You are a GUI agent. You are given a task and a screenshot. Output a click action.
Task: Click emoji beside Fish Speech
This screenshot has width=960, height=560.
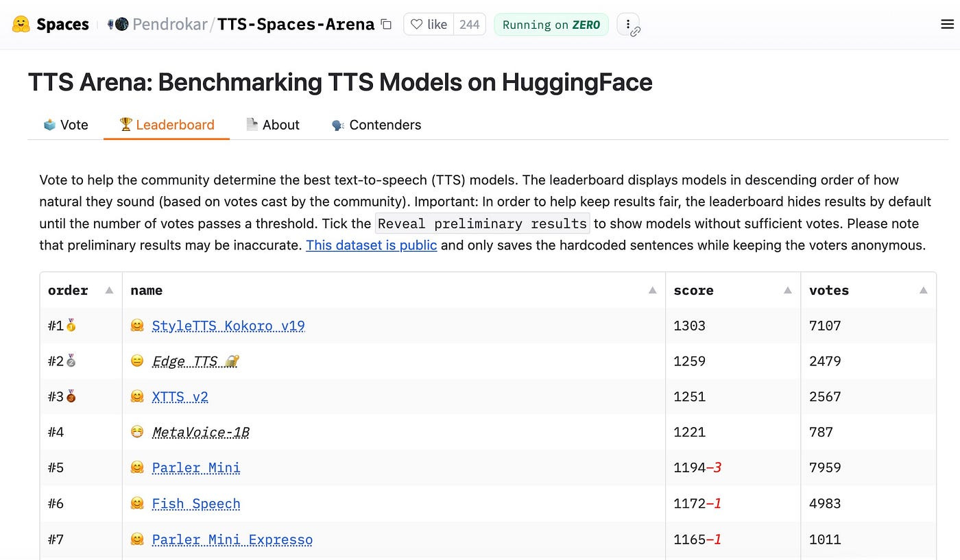pyautogui.click(x=137, y=504)
